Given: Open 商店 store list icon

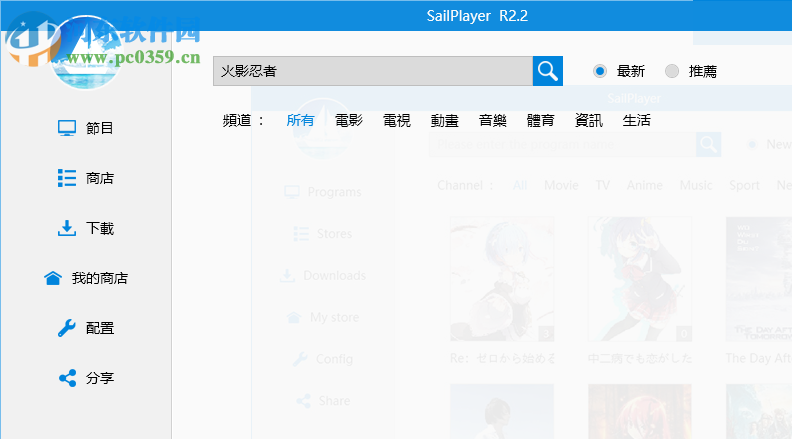Looking at the screenshot, I should point(67,178).
